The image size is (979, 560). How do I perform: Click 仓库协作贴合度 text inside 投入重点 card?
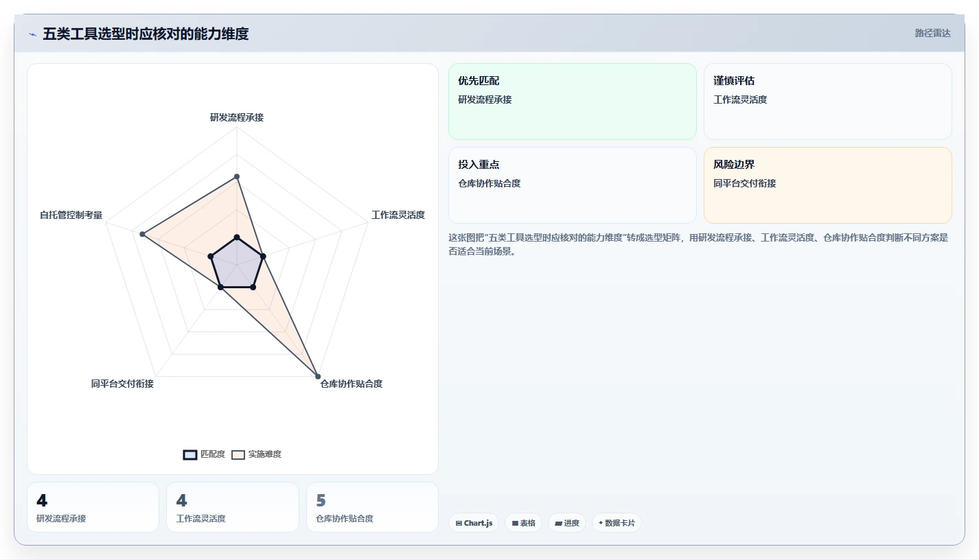[489, 183]
